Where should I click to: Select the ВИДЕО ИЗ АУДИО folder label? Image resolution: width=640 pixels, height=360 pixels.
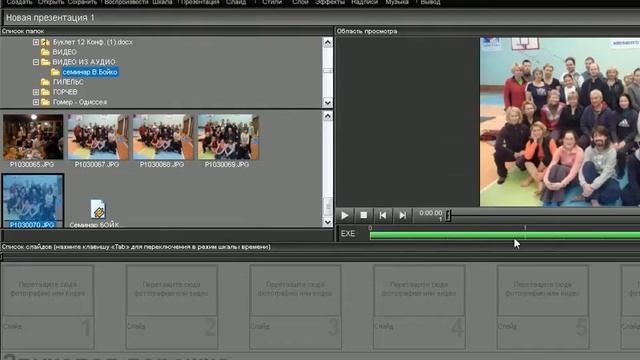[x=84, y=62]
